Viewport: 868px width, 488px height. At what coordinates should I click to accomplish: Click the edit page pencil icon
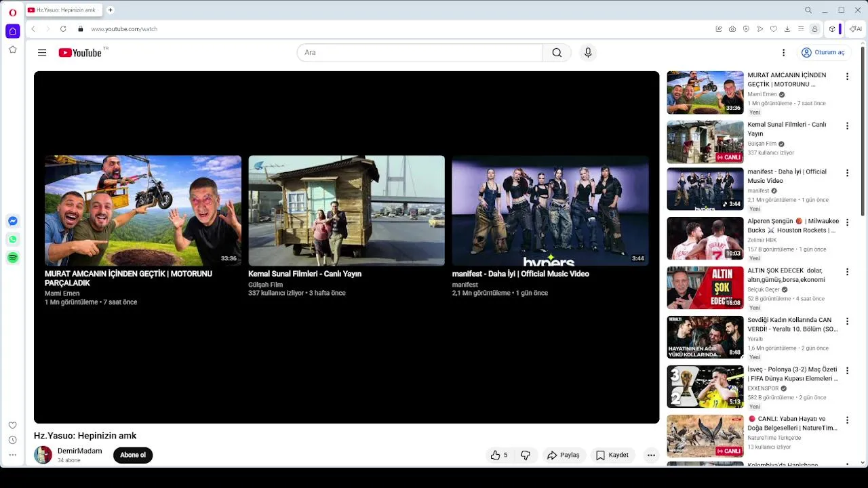(x=719, y=29)
